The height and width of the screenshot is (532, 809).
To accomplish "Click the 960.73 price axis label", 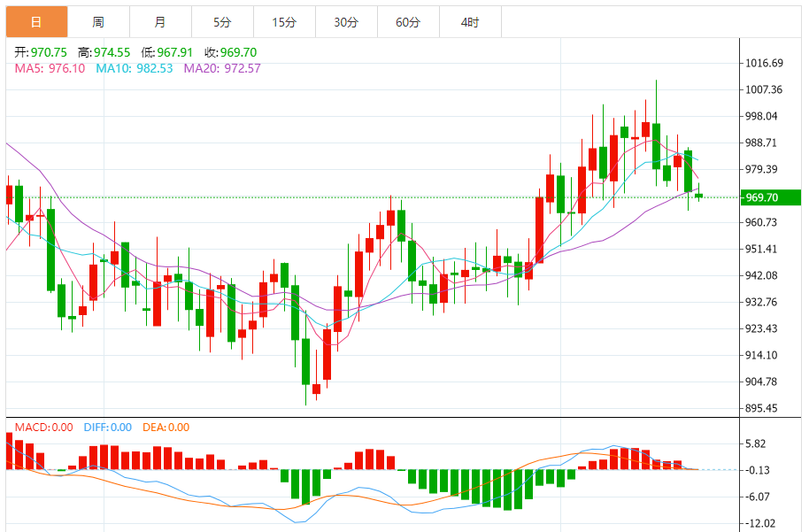I will click(761, 222).
